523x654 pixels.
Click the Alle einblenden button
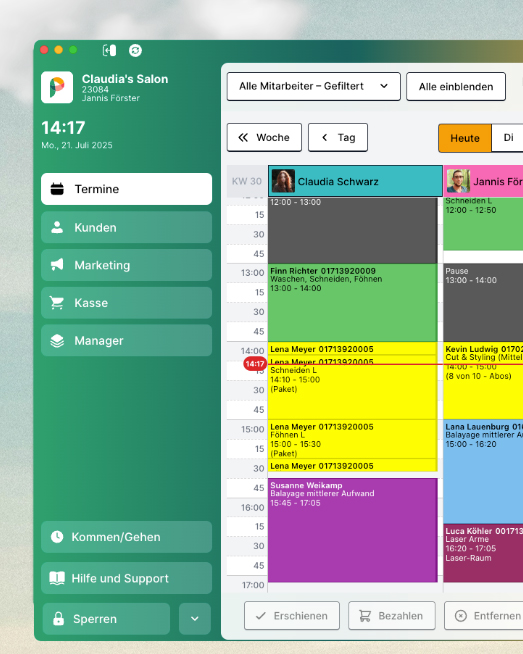click(x=456, y=86)
